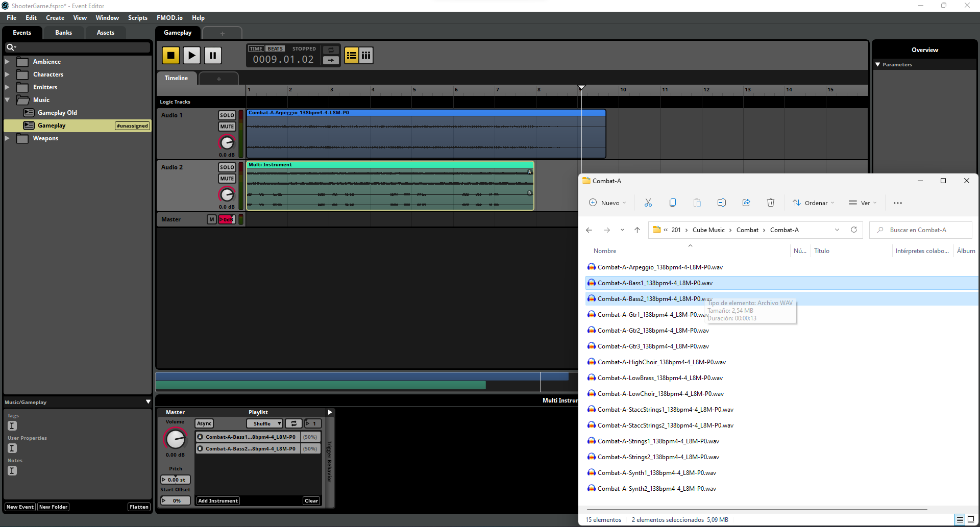Switch to the Banks tab
This screenshot has height=527, width=980.
(64, 33)
